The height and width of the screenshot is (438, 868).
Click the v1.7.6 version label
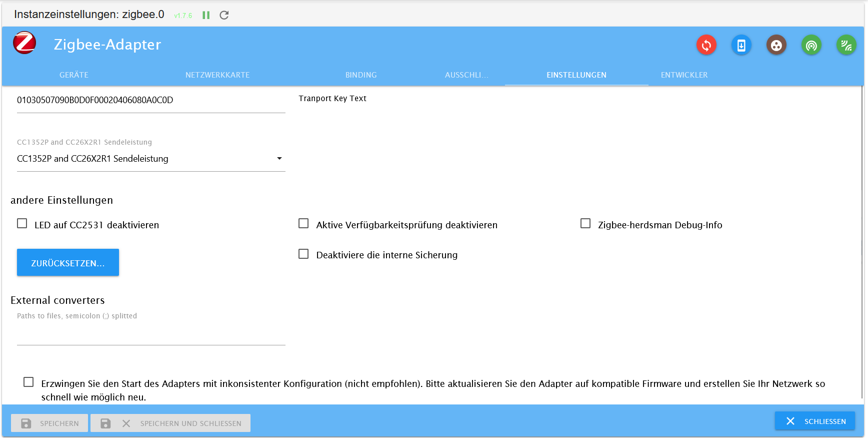[x=183, y=16]
